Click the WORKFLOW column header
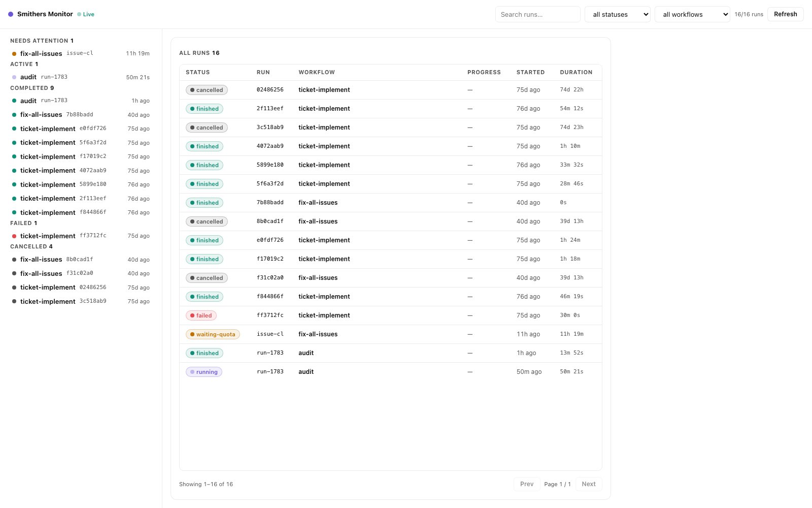812x508 pixels. (x=317, y=72)
